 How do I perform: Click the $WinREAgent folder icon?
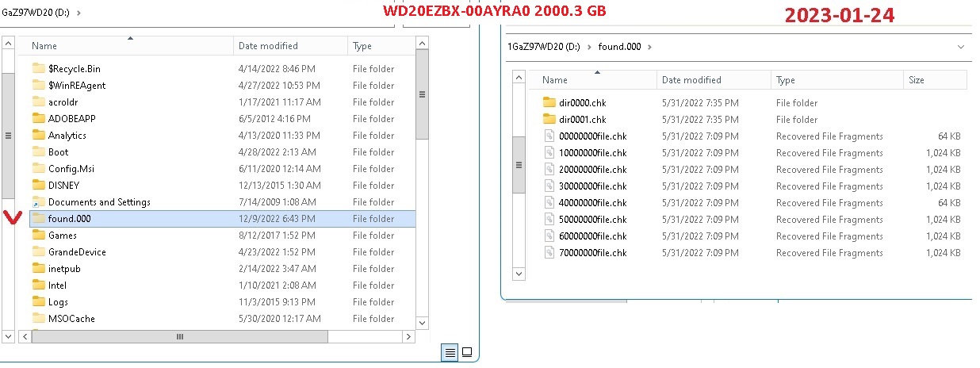(39, 86)
